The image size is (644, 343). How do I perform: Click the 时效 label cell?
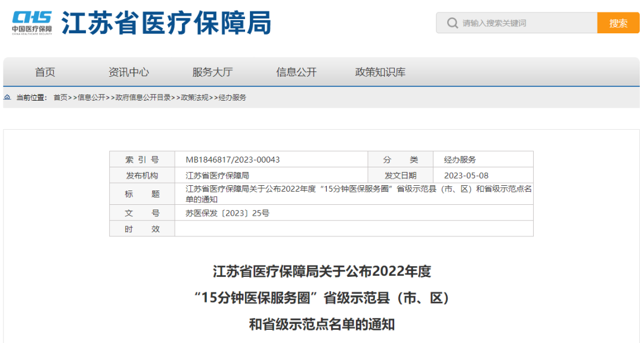click(142, 229)
